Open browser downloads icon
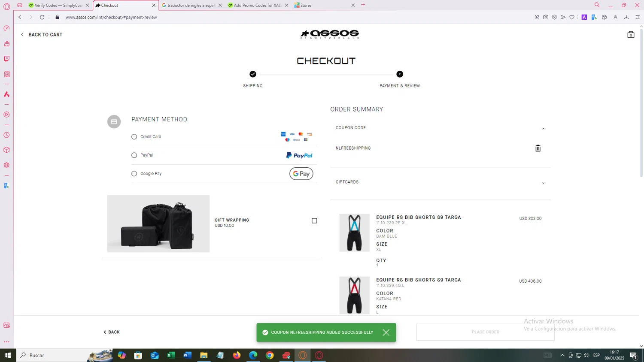 pyautogui.click(x=626, y=17)
